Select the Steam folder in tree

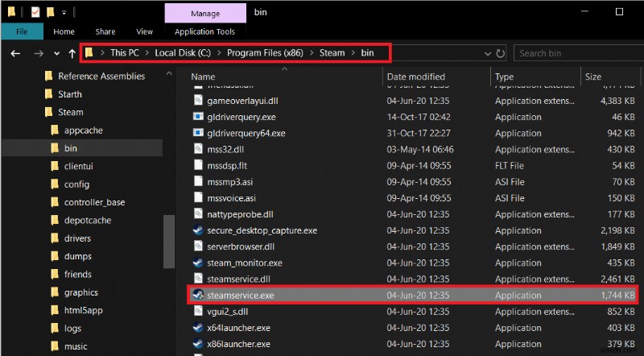pyautogui.click(x=71, y=112)
